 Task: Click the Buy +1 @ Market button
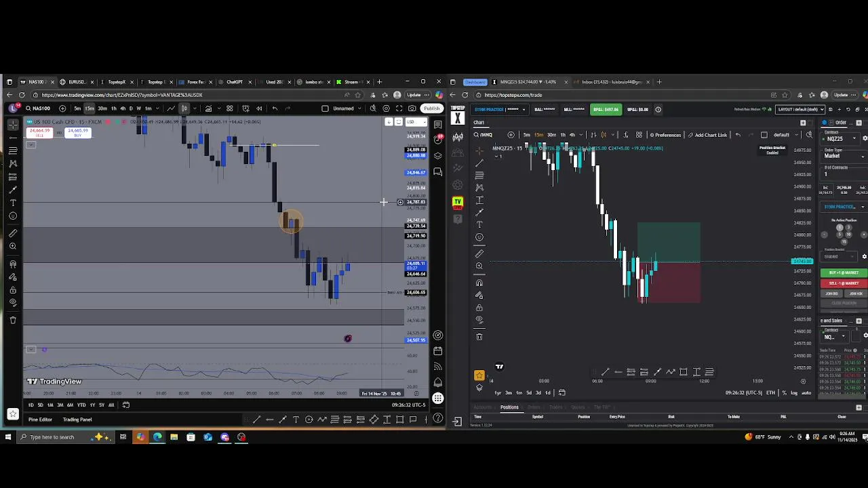tap(844, 272)
